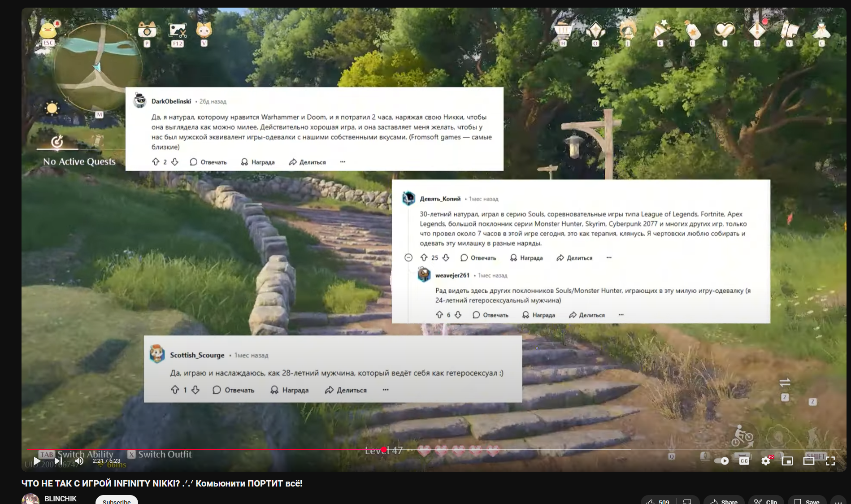
Task: Open Scottish_Scourge user profile
Action: pos(197,355)
